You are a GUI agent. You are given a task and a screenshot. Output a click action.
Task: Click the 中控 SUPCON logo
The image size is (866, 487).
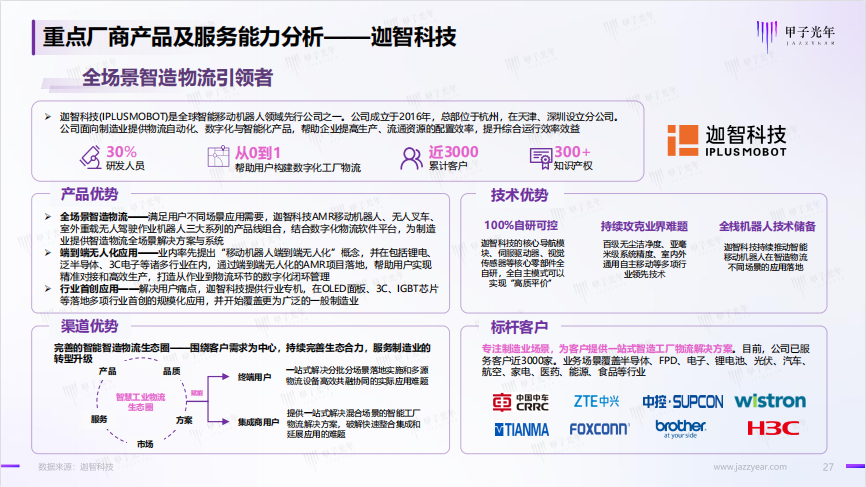tap(682, 401)
